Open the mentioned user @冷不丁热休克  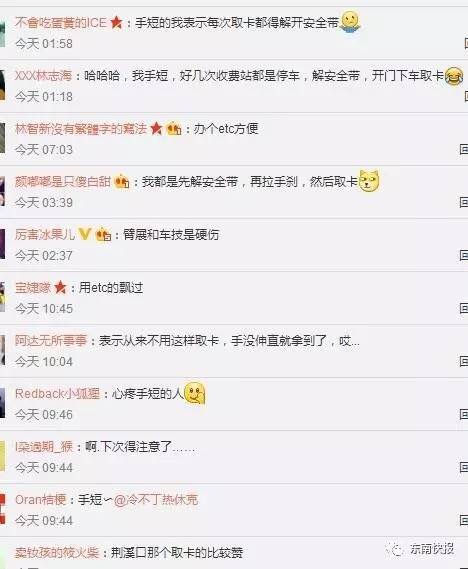(x=156, y=500)
